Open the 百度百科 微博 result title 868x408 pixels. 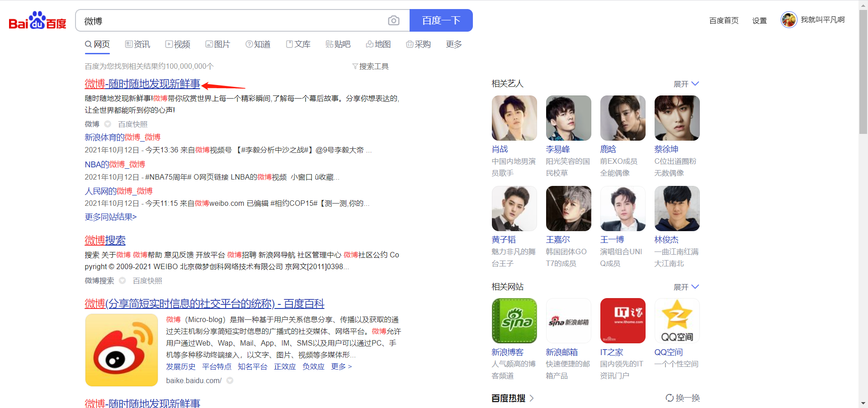click(204, 304)
